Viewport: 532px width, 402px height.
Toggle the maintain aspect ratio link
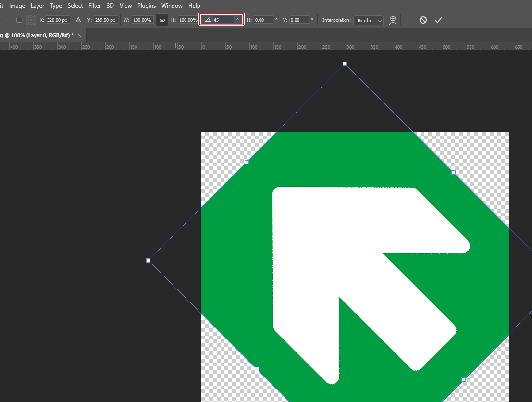(x=162, y=20)
